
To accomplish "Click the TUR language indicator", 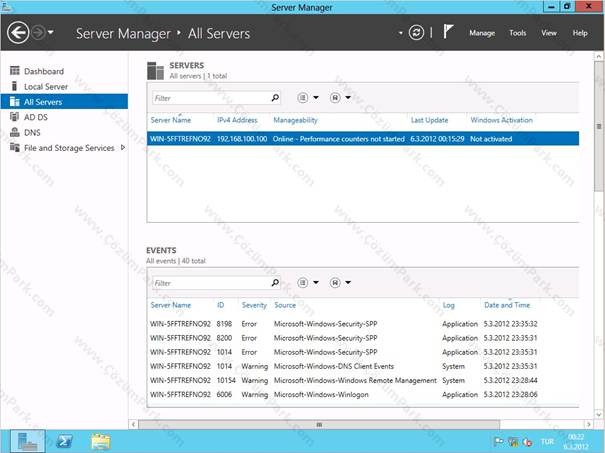I will [x=547, y=441].
